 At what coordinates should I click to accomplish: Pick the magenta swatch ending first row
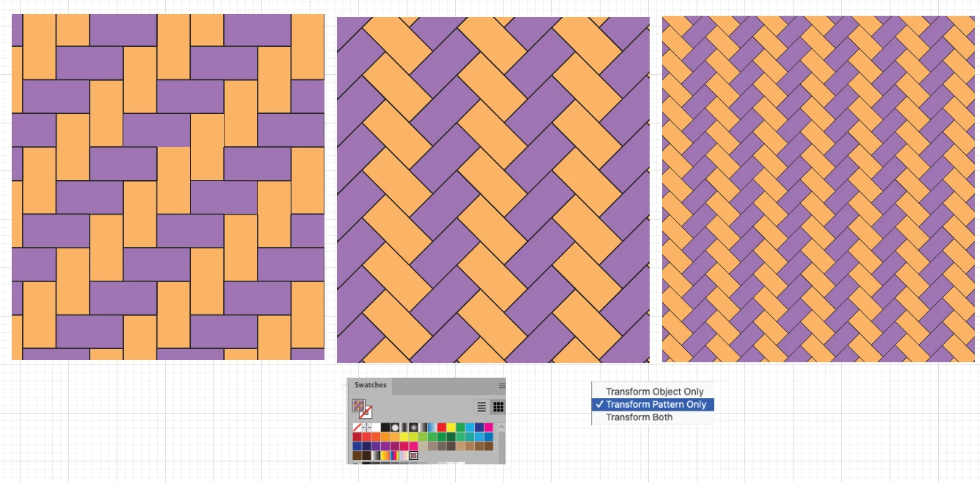(489, 428)
